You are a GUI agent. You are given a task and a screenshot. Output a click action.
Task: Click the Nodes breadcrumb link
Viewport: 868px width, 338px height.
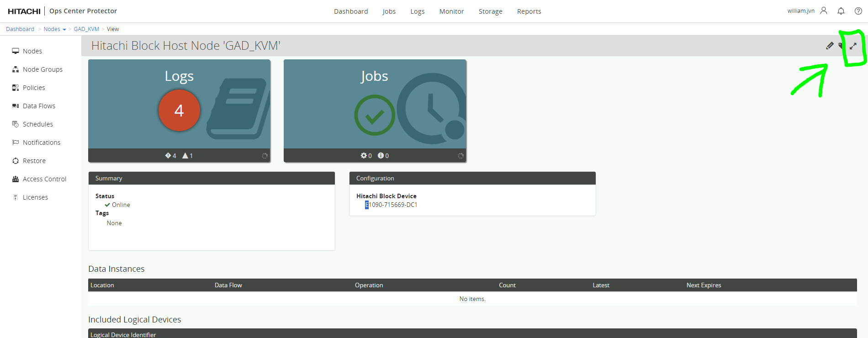tap(52, 29)
